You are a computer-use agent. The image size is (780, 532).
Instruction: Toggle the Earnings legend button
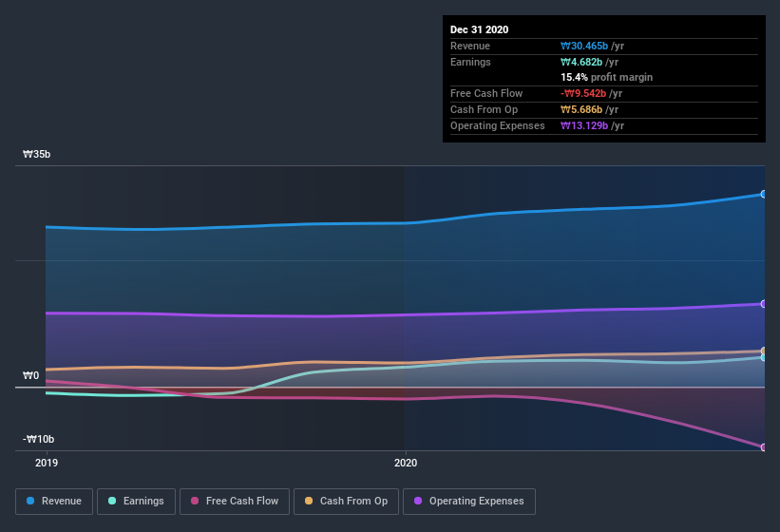pyautogui.click(x=136, y=502)
